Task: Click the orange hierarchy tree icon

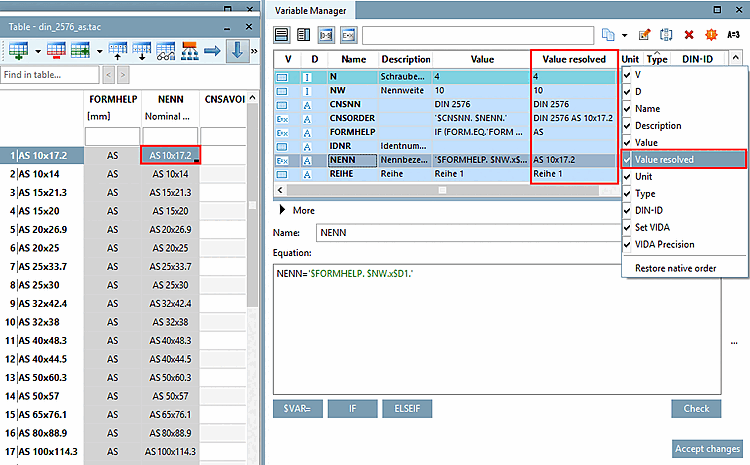Action: (189, 49)
